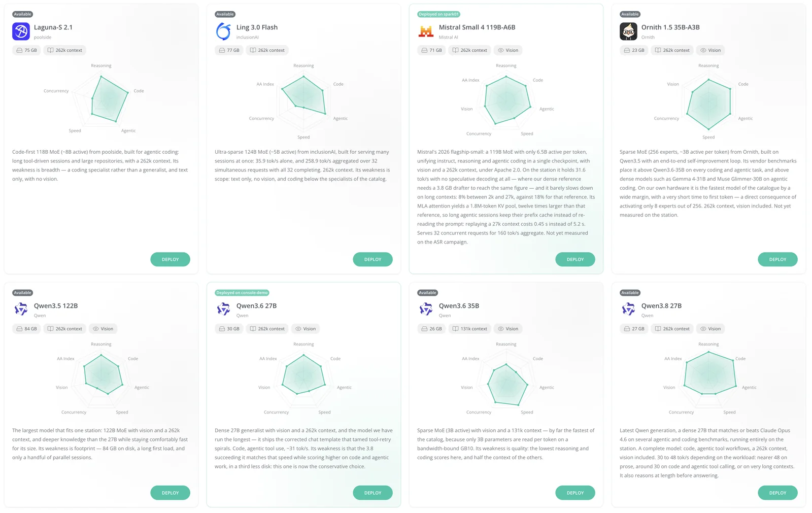Click the Ornith 1.5 avatar icon

(628, 31)
